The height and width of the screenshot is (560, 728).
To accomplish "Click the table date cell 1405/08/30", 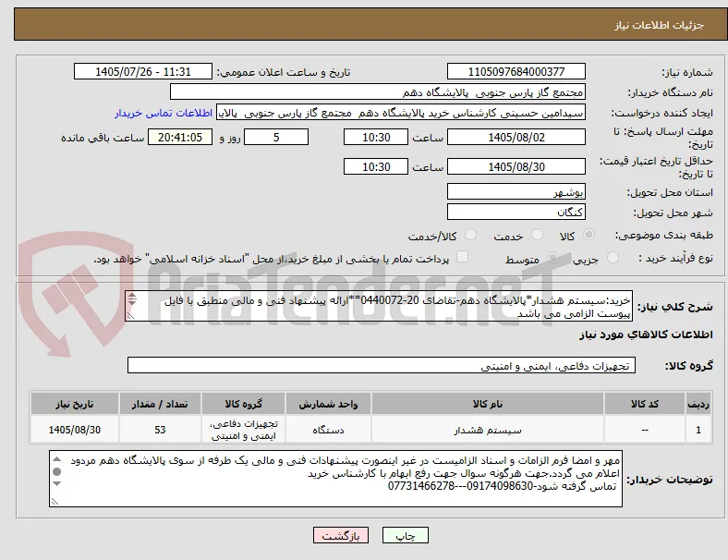I will pos(74,430).
